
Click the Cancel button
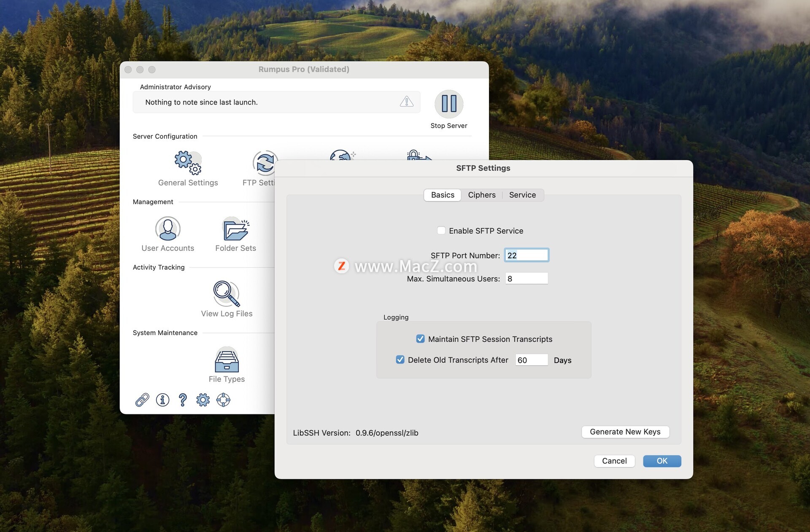[x=614, y=461]
